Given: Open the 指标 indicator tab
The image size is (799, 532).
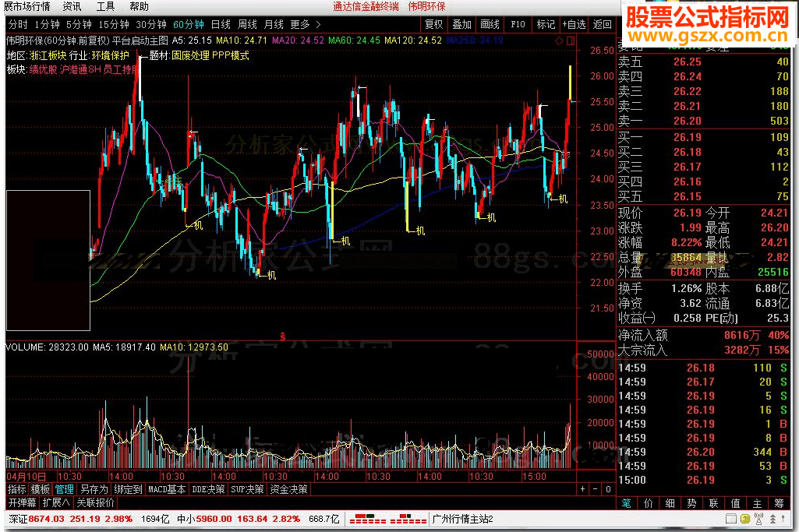Looking at the screenshot, I should 17,489.
